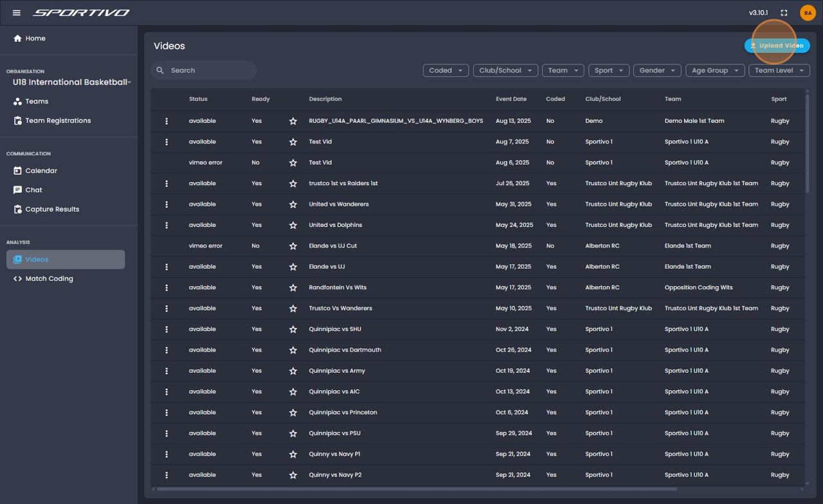The image size is (823, 504).
Task: Open row options for Elande vs UJ
Action: tap(167, 267)
